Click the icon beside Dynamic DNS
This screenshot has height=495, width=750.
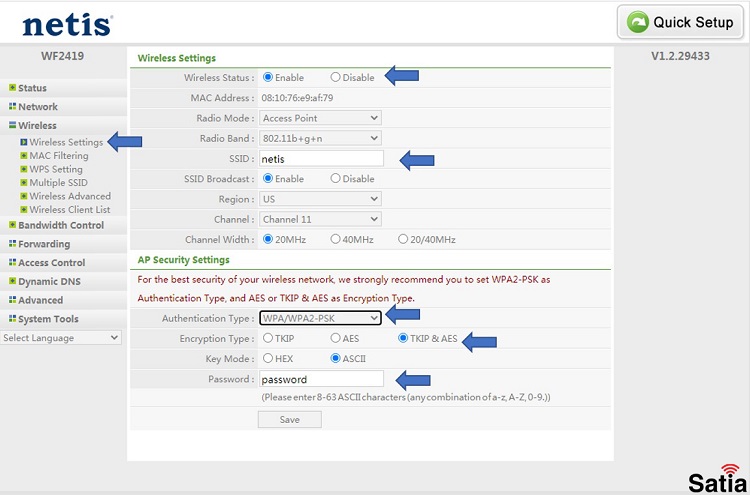coord(12,281)
